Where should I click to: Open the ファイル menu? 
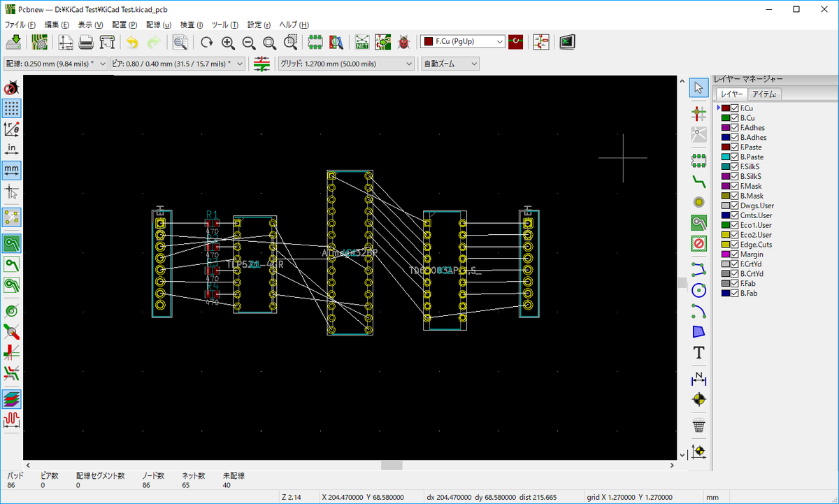(x=20, y=24)
